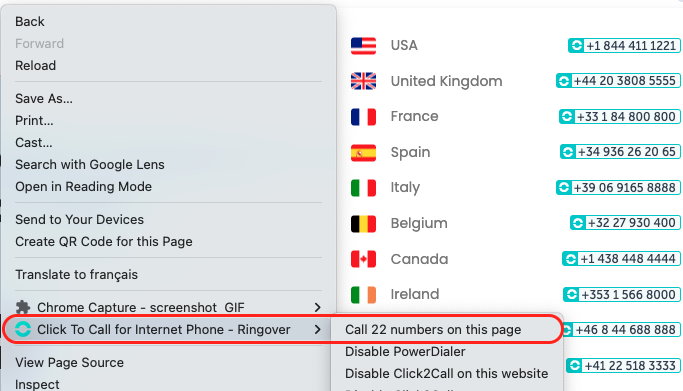Click the United Kingdom country label
Image resolution: width=683 pixels, height=391 pixels.
(446, 81)
